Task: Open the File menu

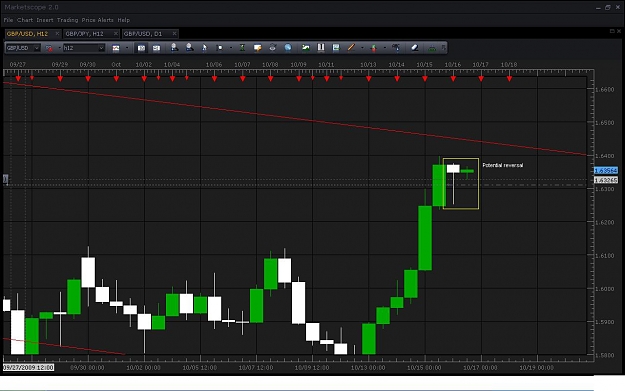Action: point(8,20)
